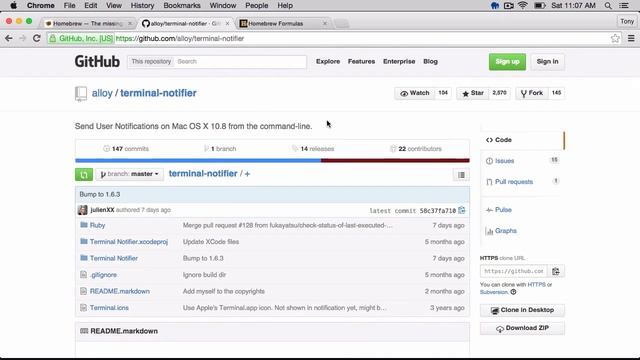The width and height of the screenshot is (640, 360).
Task: Open README.markdown file in list
Action: [120, 291]
